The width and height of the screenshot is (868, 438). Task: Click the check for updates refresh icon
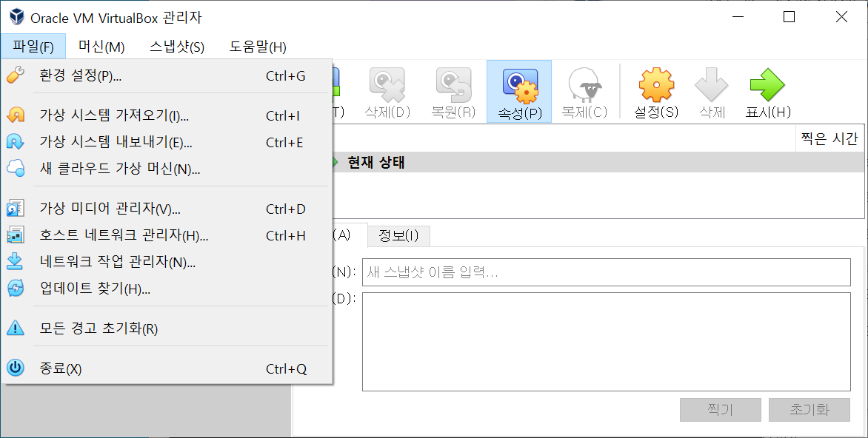coord(16,288)
